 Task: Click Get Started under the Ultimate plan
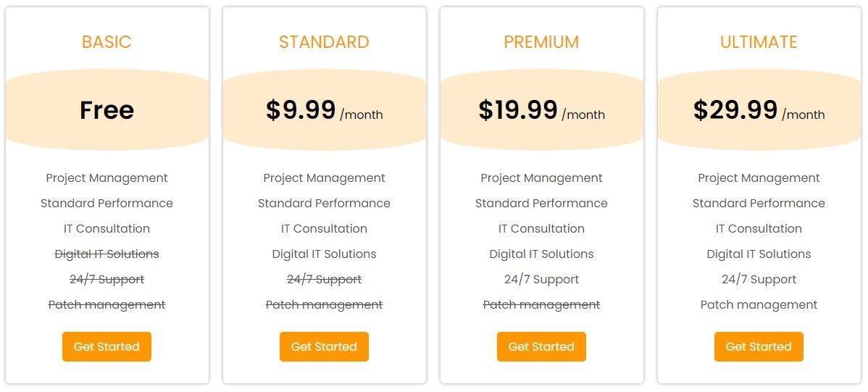coord(759,346)
